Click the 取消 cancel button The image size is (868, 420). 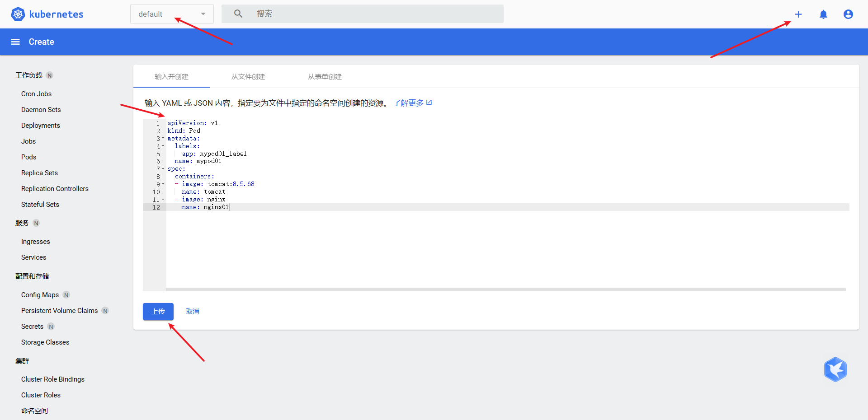tap(193, 312)
